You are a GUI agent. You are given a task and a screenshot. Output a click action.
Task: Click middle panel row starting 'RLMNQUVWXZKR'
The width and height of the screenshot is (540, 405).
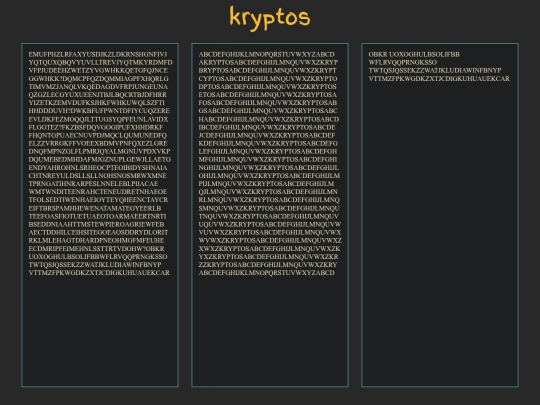pos(269,200)
